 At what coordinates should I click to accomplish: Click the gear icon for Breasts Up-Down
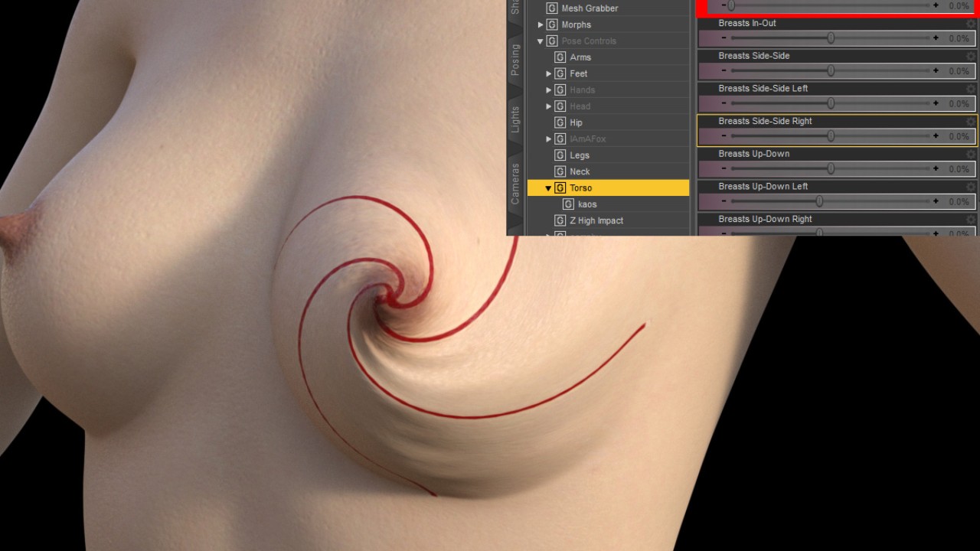tap(971, 155)
